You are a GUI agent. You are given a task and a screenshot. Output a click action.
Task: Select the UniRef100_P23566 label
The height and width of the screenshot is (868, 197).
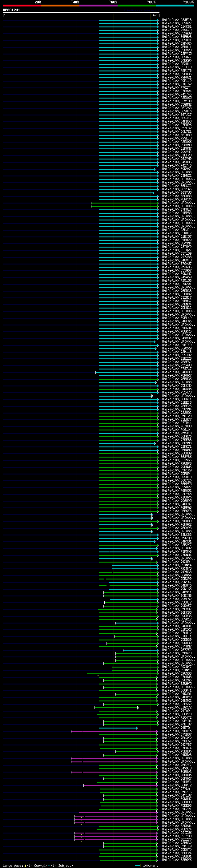pyautogui.click(x=177, y=460)
